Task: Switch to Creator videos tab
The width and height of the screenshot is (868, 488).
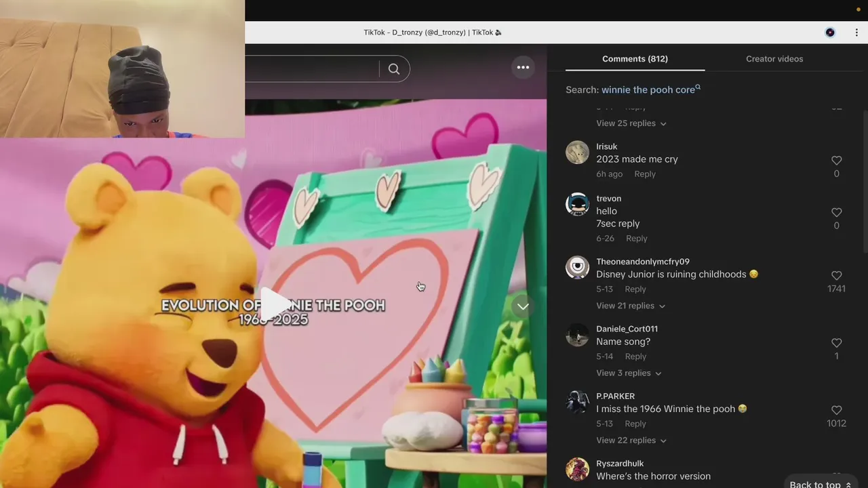Action: 774,59
